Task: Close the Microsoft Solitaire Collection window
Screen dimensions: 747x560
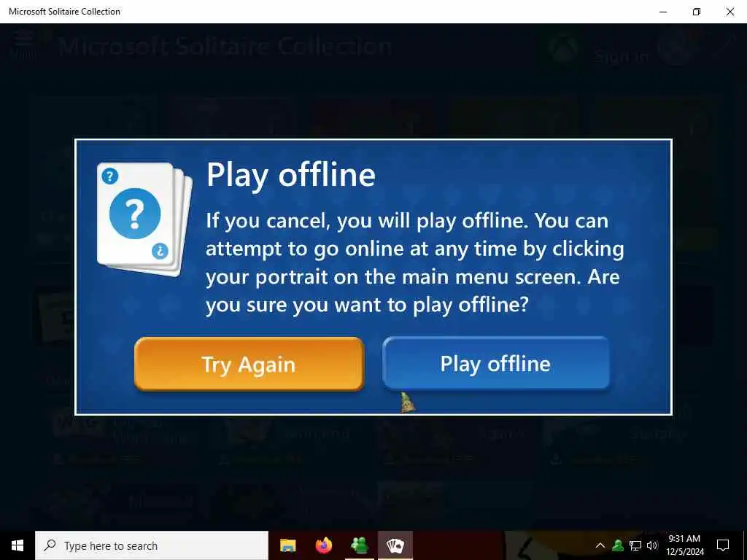Action: [729, 12]
